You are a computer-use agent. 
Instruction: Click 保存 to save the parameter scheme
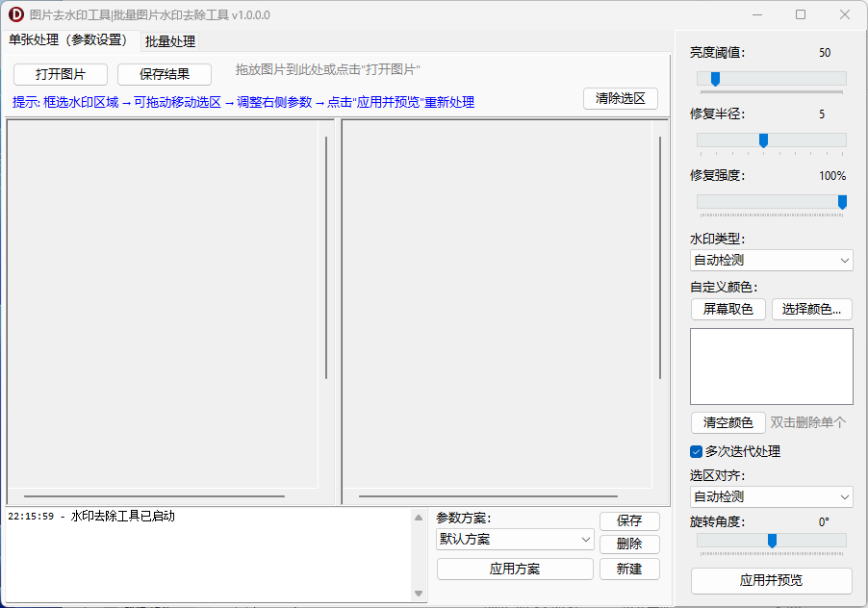point(629,520)
